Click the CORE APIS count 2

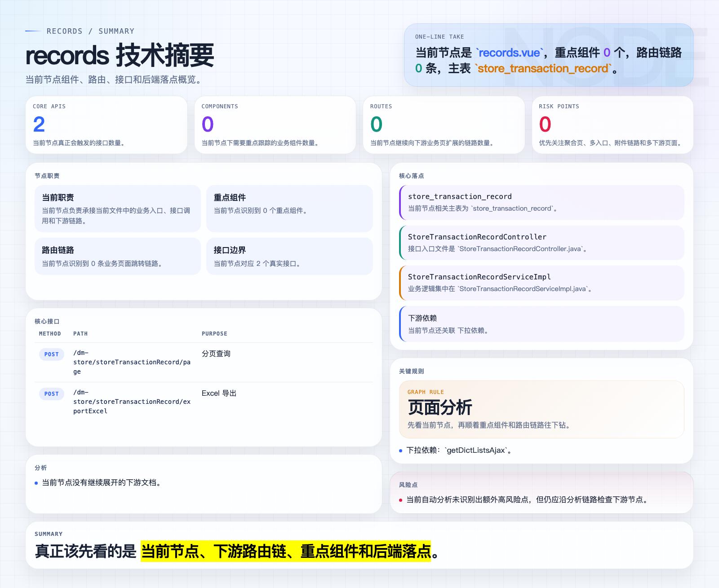[x=39, y=124]
